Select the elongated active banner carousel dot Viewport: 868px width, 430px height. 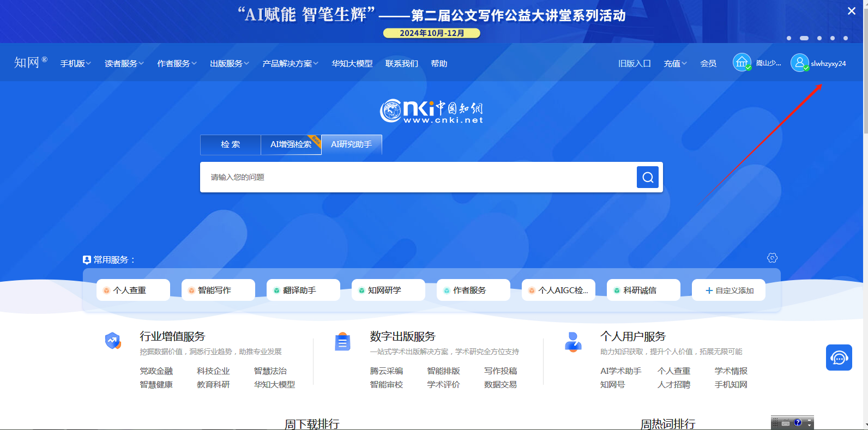pyautogui.click(x=804, y=38)
